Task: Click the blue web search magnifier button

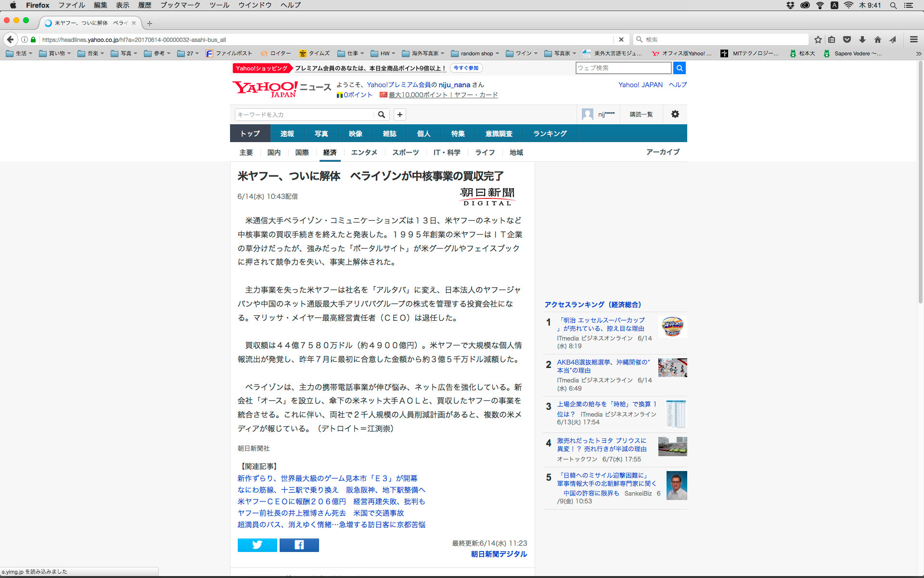Action: click(x=679, y=68)
